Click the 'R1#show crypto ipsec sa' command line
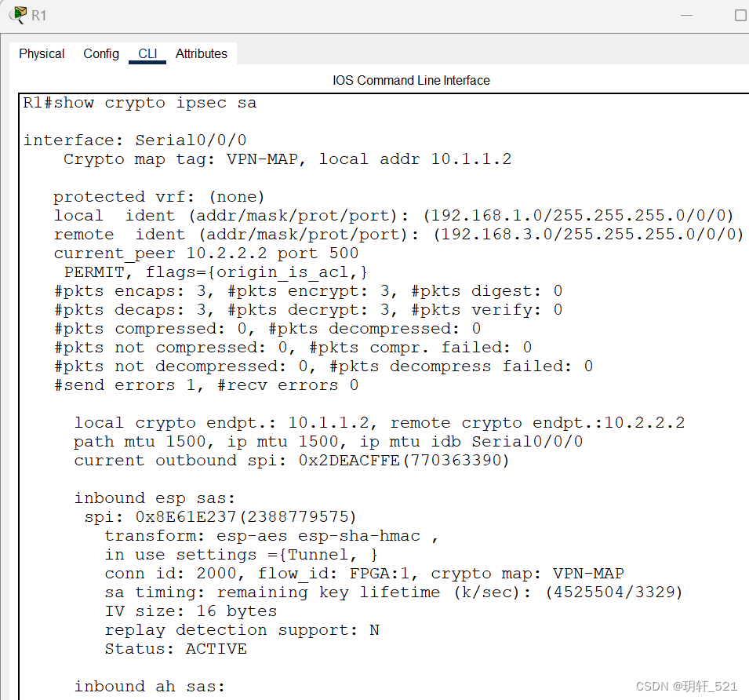The height and width of the screenshot is (700, 749). coord(140,103)
